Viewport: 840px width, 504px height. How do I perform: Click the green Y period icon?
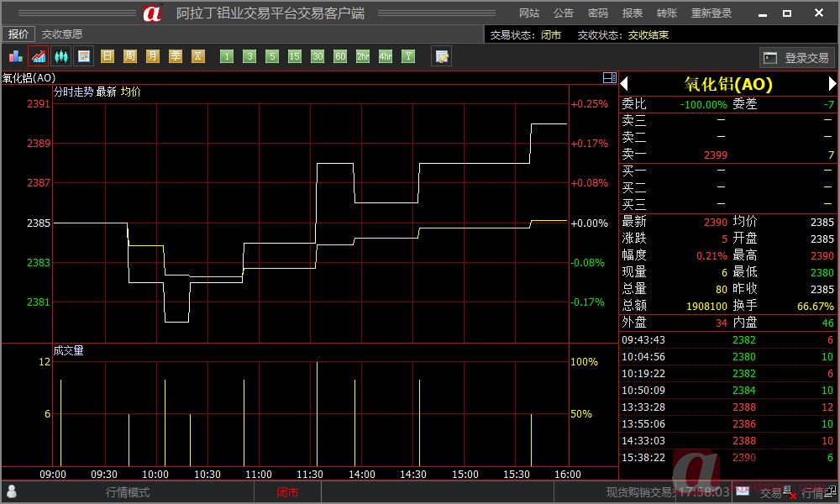(408, 56)
